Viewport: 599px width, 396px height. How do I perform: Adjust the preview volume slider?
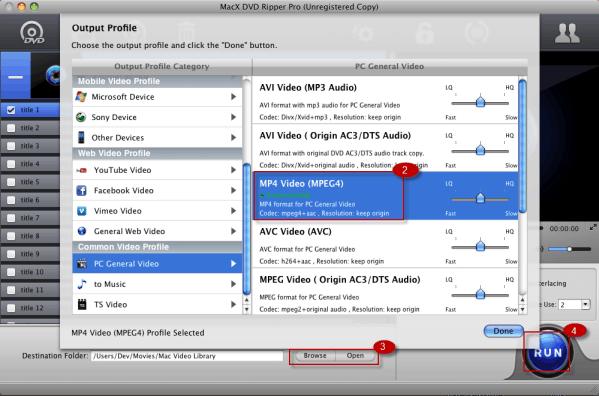tap(569, 249)
